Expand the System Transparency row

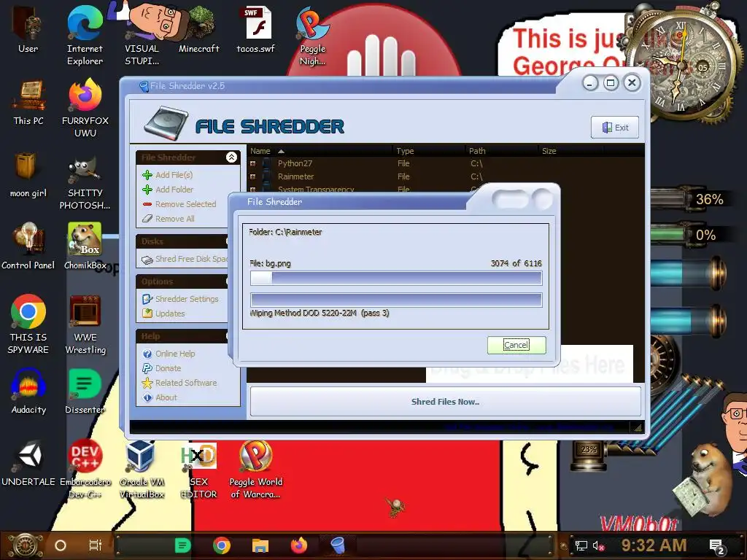[253, 190]
